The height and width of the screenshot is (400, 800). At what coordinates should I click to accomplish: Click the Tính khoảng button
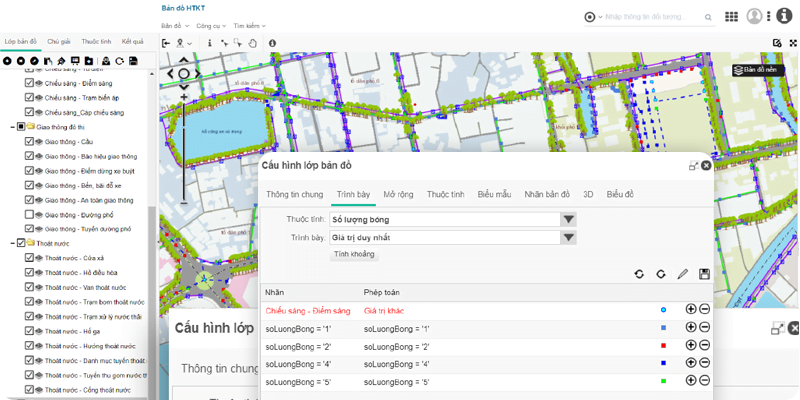pyautogui.click(x=354, y=254)
